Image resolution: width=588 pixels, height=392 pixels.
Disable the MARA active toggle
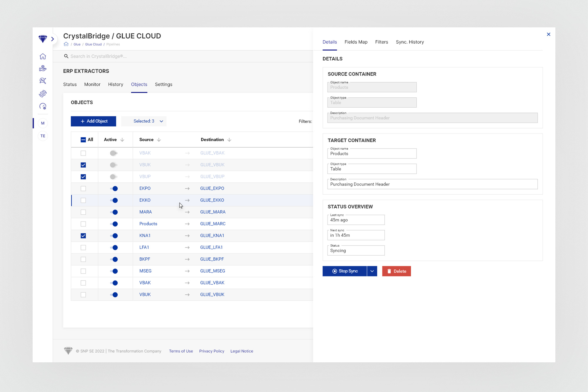point(114,212)
